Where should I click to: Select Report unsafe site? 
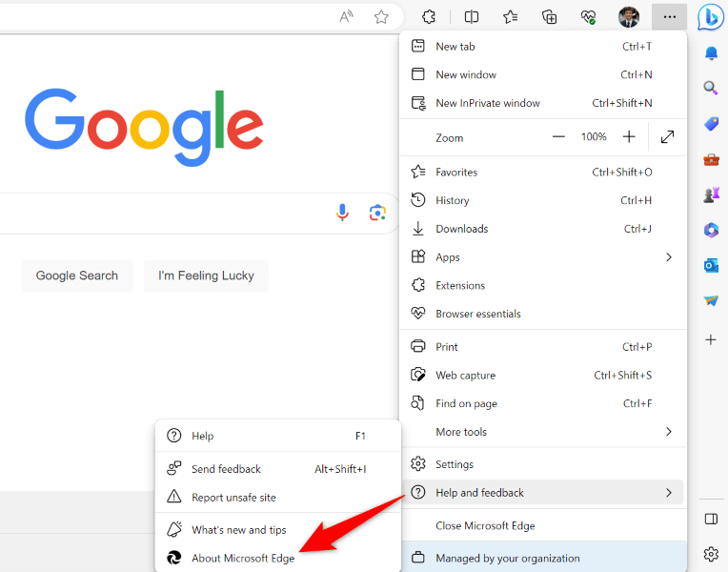click(278, 498)
